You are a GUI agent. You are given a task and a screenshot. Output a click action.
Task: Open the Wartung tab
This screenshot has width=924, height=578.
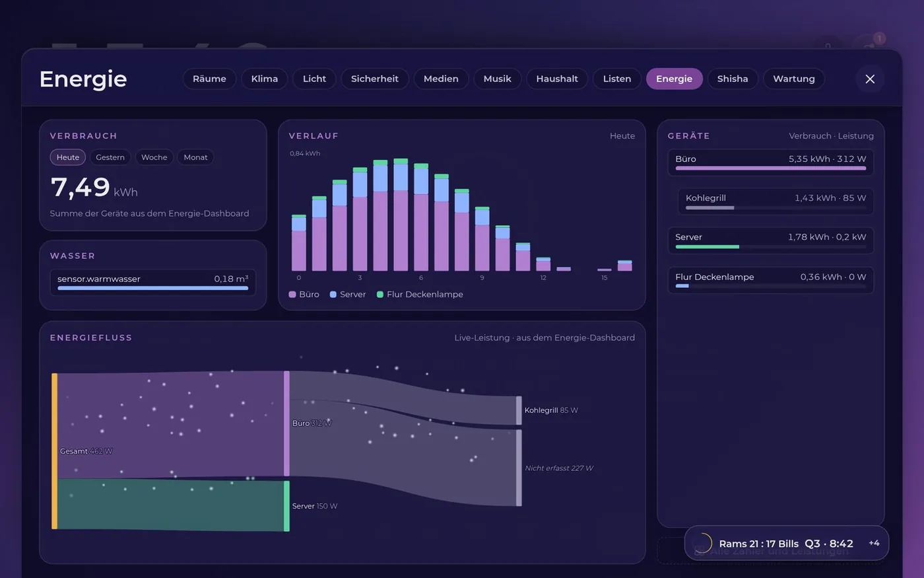pyautogui.click(x=794, y=79)
